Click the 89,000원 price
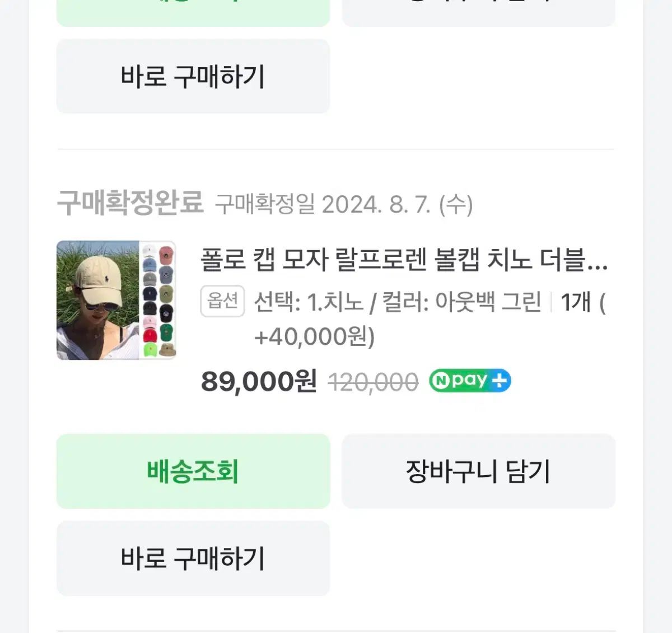672x633 pixels. click(x=259, y=381)
